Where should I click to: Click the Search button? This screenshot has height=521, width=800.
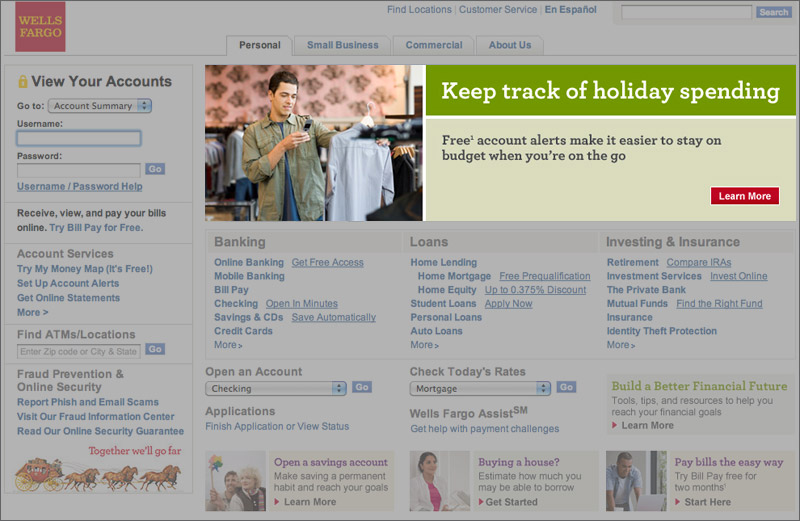pos(773,12)
